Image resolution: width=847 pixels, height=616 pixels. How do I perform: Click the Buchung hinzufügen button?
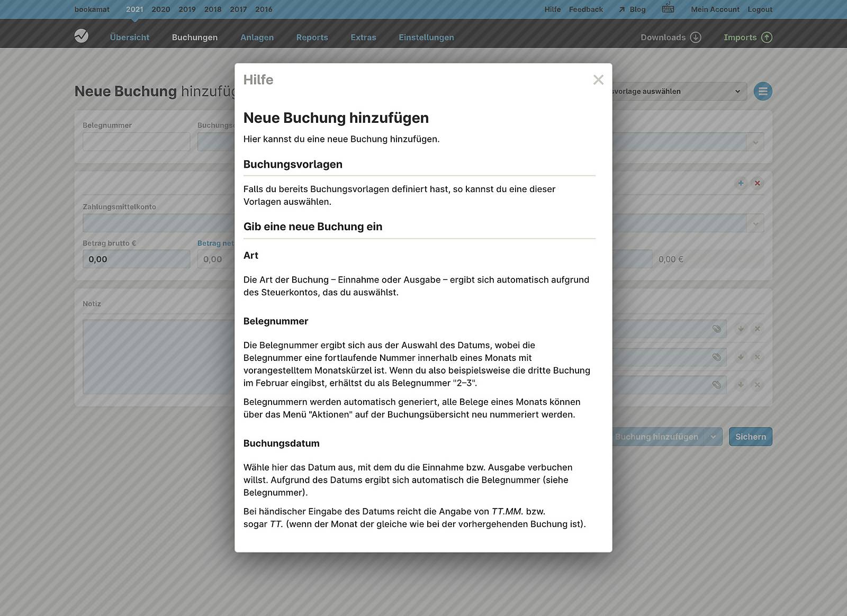657,437
